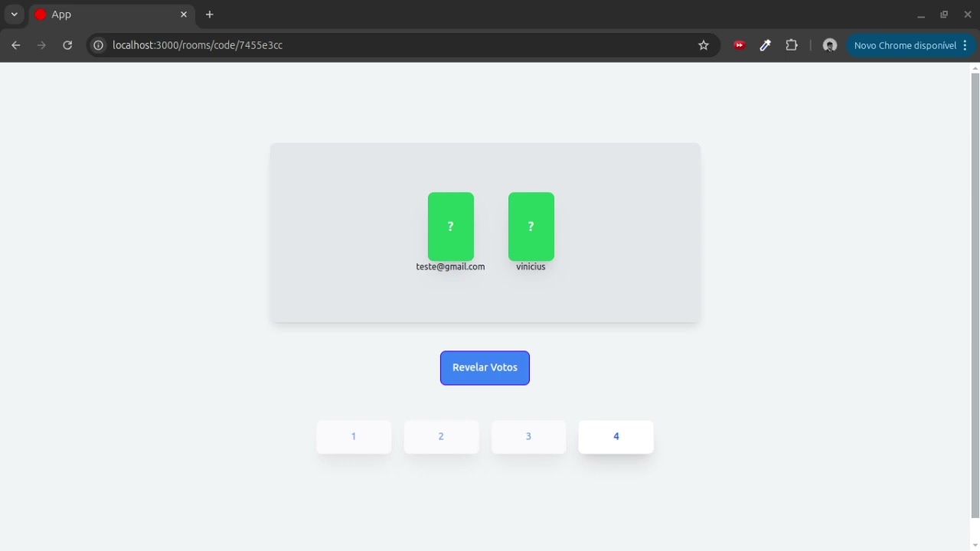Click the scrollbar up arrow
This screenshot has width=980, height=551.
[x=975, y=67]
